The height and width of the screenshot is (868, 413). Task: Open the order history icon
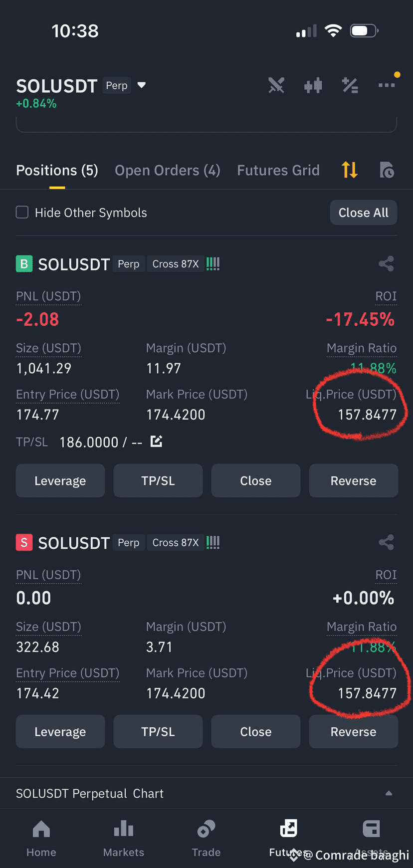(x=387, y=170)
